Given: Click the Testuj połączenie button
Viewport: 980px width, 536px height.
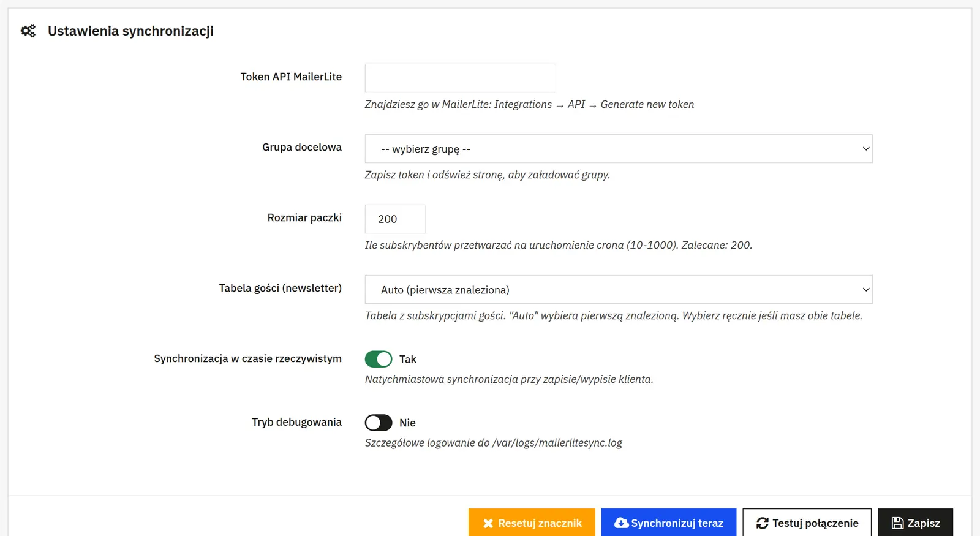Looking at the screenshot, I should tap(807, 523).
